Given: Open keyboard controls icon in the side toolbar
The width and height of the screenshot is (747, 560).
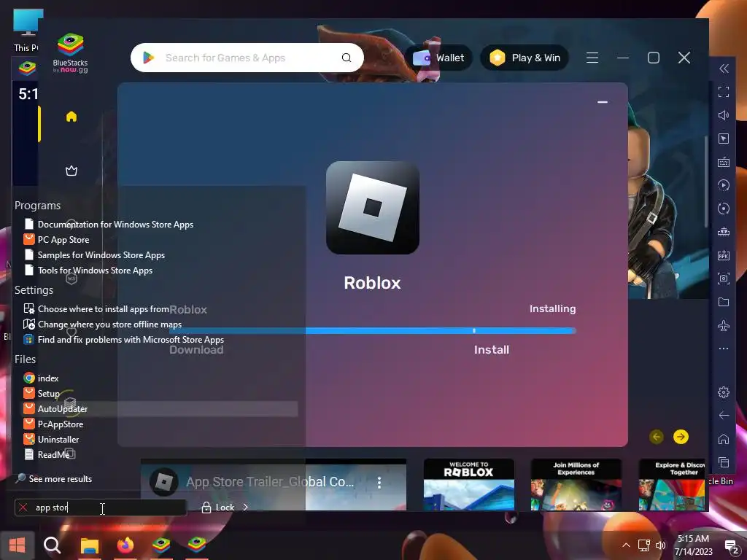Looking at the screenshot, I should point(724,162).
